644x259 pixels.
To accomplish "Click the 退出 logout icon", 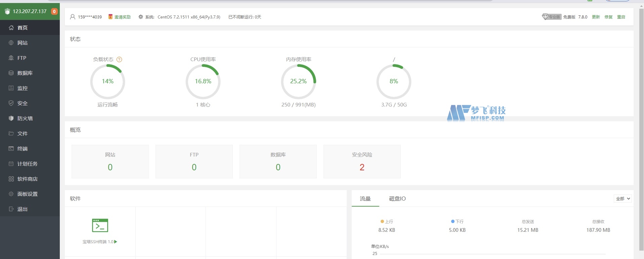I will tap(11, 209).
